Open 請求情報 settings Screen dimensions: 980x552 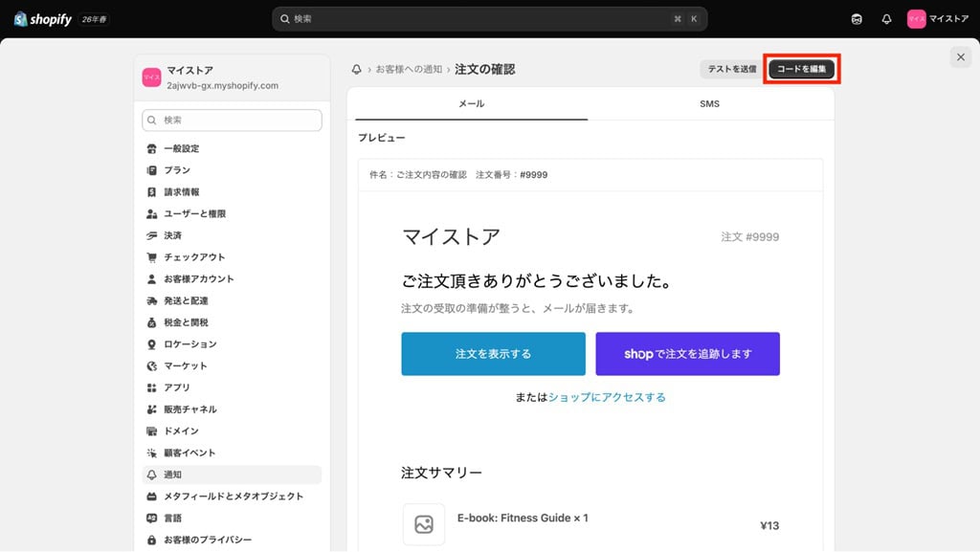pyautogui.click(x=232, y=191)
